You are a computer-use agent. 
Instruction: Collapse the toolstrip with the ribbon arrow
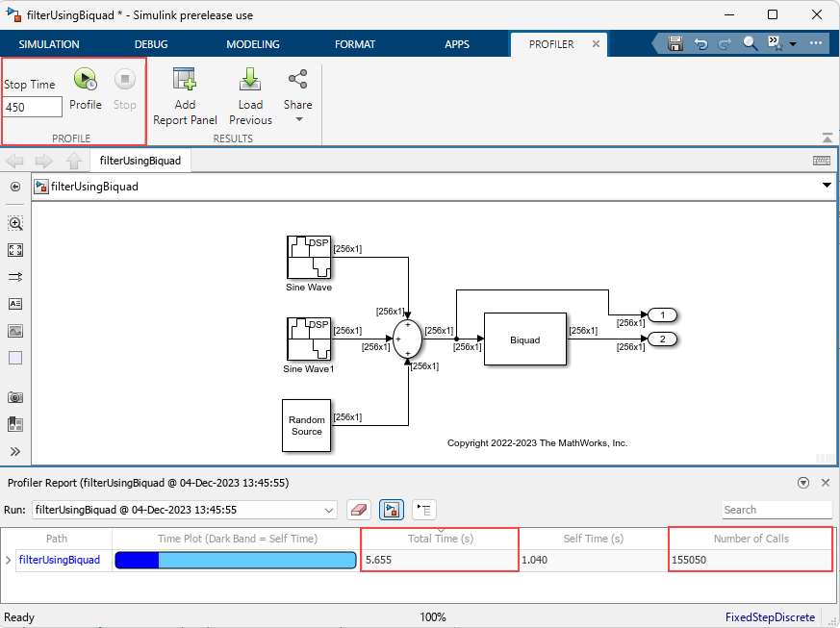pyautogui.click(x=827, y=138)
